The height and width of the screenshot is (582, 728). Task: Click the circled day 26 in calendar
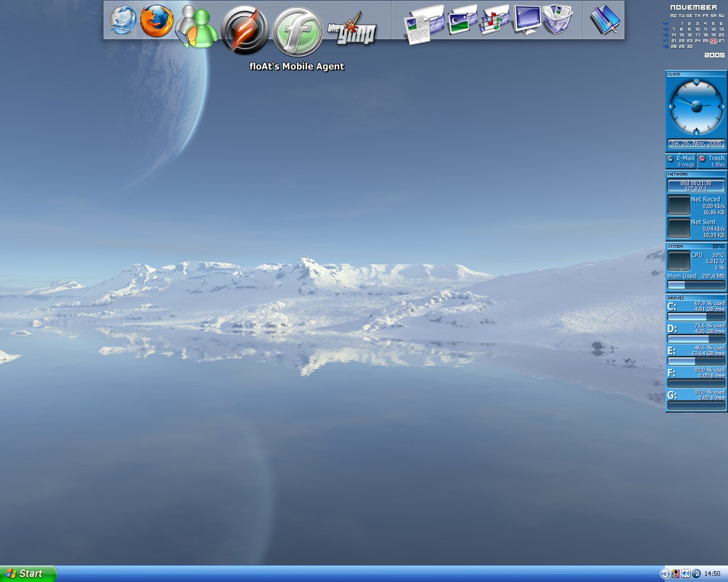pyautogui.click(x=713, y=41)
